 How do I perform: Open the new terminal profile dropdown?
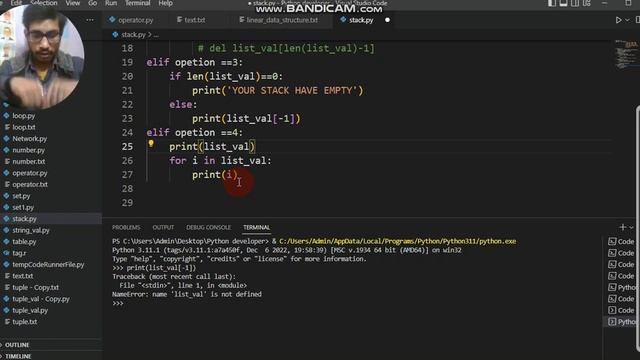point(631,227)
